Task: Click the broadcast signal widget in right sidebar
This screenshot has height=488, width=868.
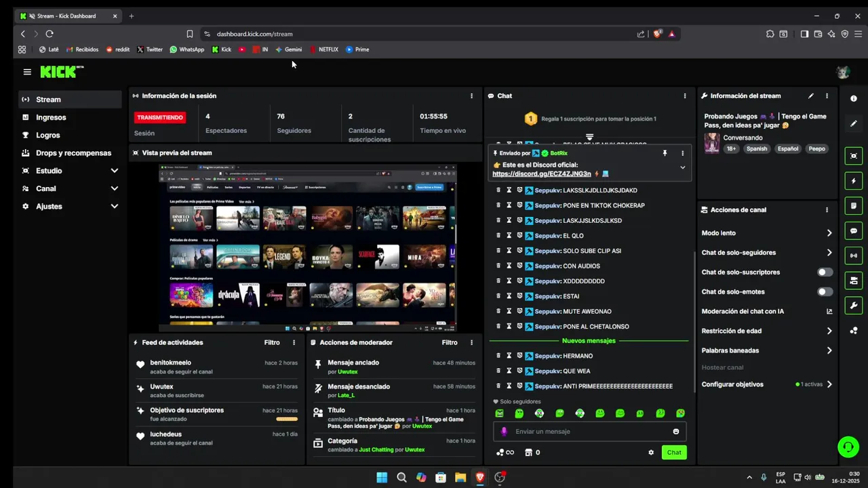Action: (854, 256)
